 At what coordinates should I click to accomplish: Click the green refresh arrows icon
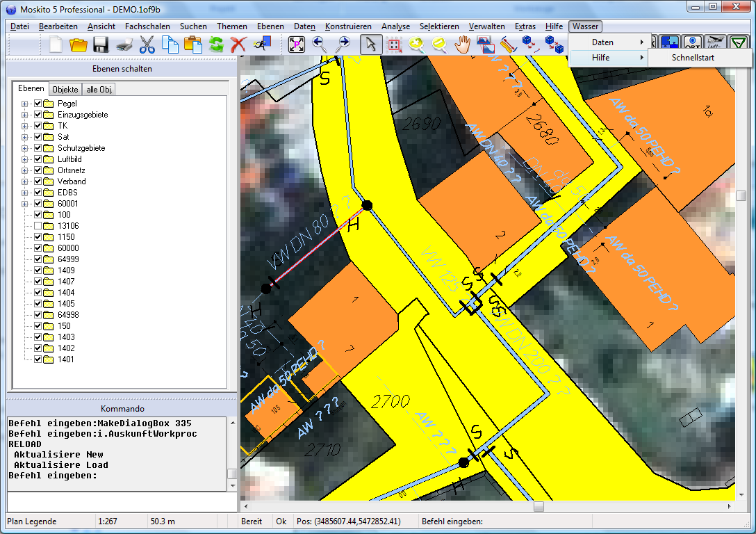click(216, 45)
